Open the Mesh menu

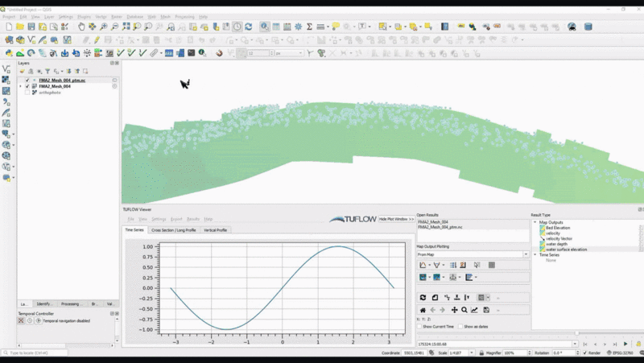pos(165,17)
